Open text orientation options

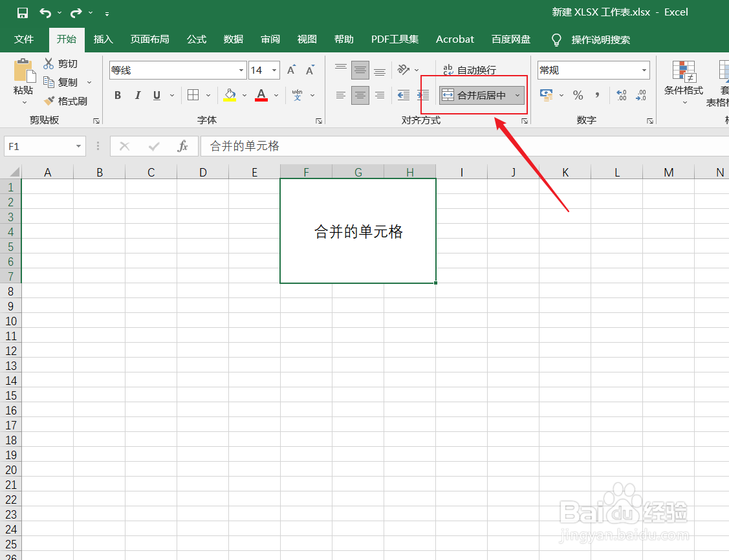[x=408, y=70]
